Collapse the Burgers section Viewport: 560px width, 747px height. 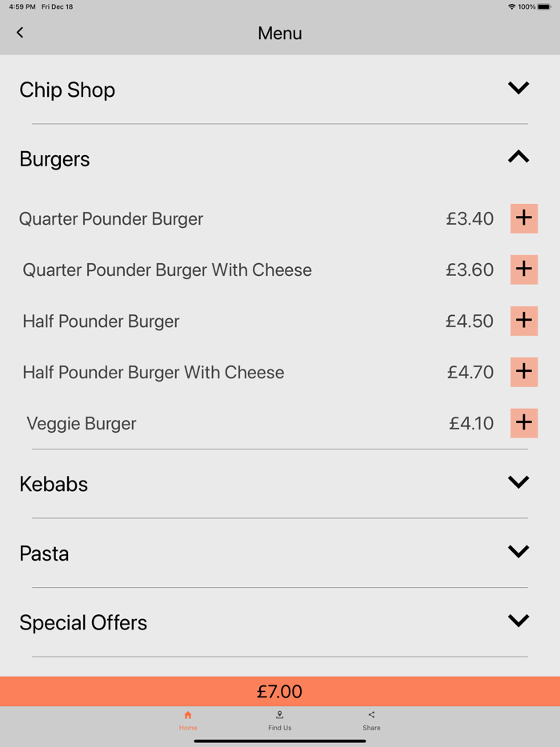[x=518, y=157]
